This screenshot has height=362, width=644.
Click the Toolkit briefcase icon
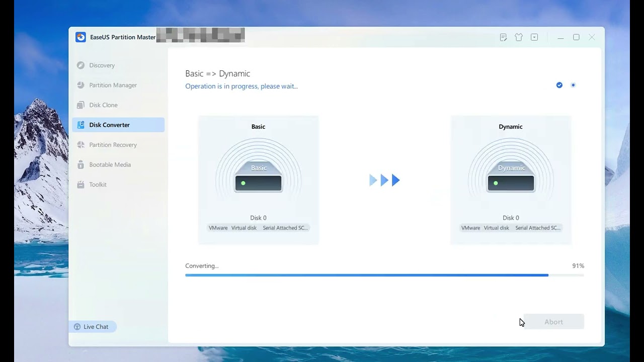click(x=80, y=185)
